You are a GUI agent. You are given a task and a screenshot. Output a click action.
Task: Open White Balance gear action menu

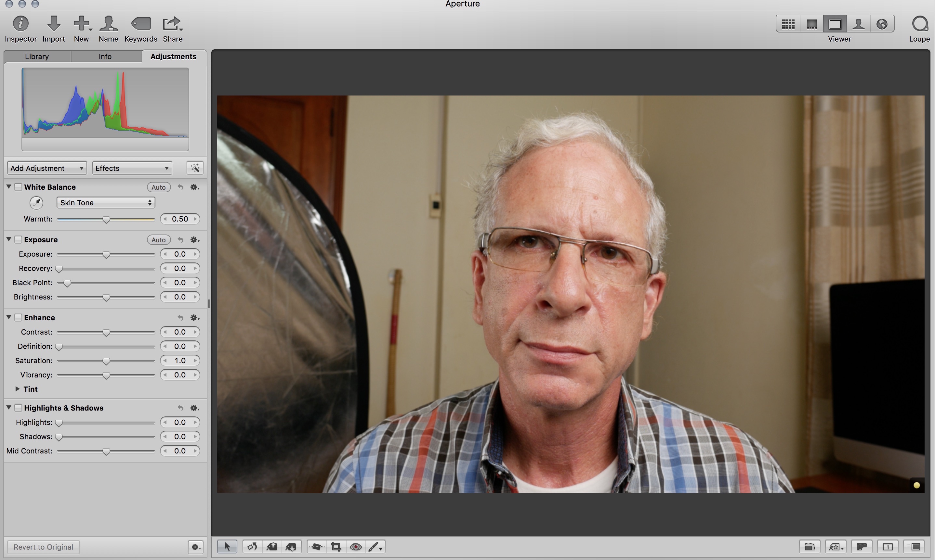pos(194,187)
